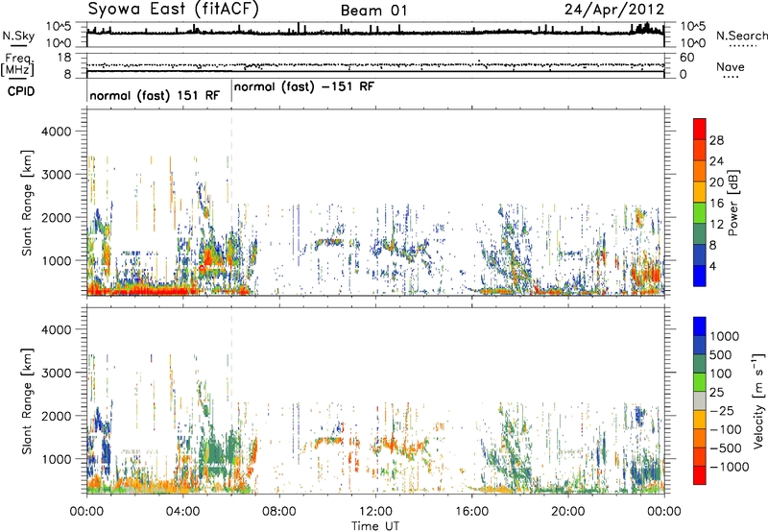Click the 'CPID' row label

click(21, 91)
